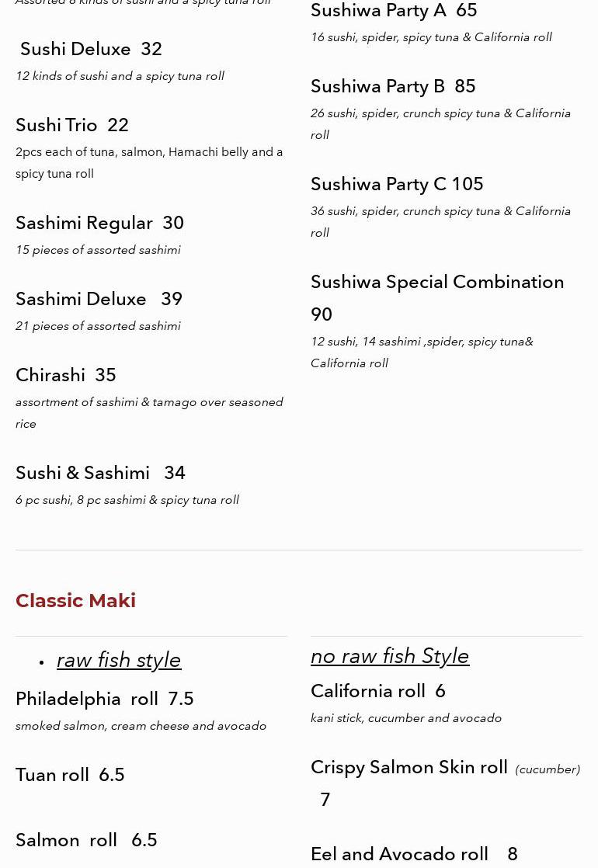Select the Sushiwa Special Combination title
The height and width of the screenshot is (868, 598).
tap(437, 282)
